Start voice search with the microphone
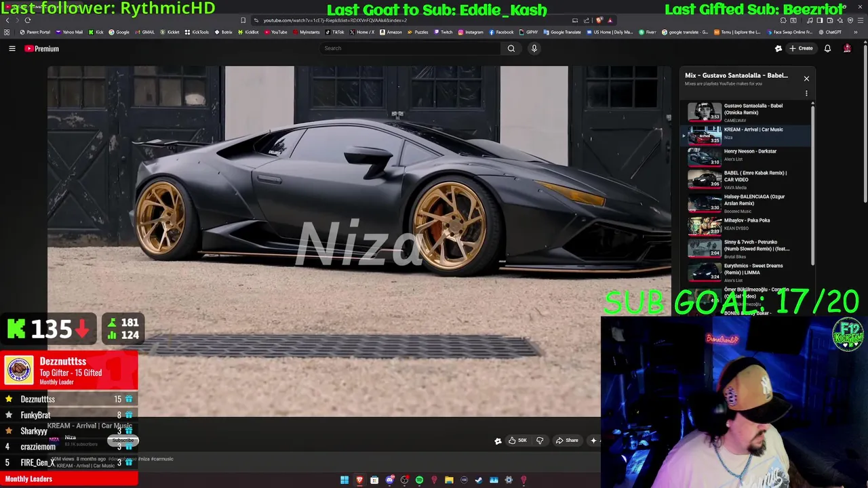Image resolution: width=868 pixels, height=488 pixels. click(534, 48)
